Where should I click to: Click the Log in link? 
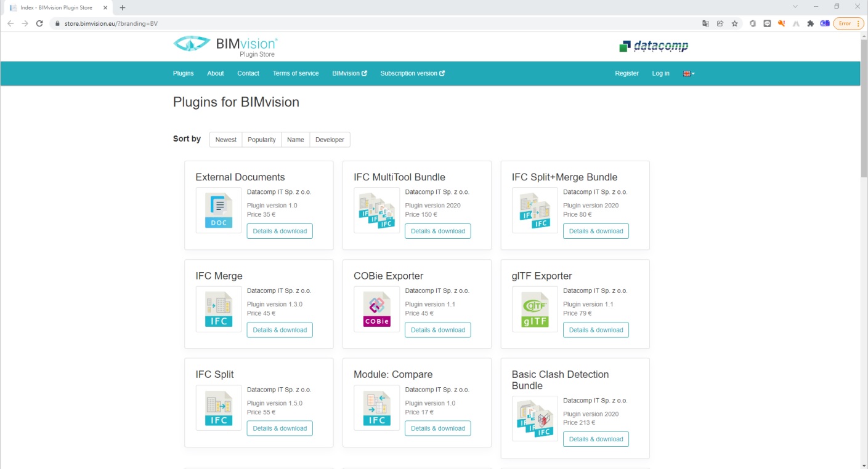pyautogui.click(x=661, y=73)
